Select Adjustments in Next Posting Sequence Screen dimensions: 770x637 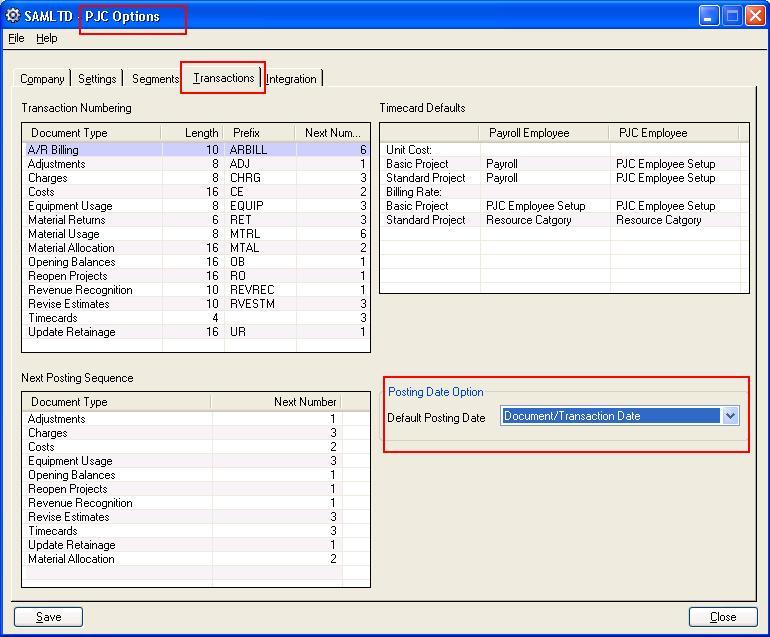(184, 419)
